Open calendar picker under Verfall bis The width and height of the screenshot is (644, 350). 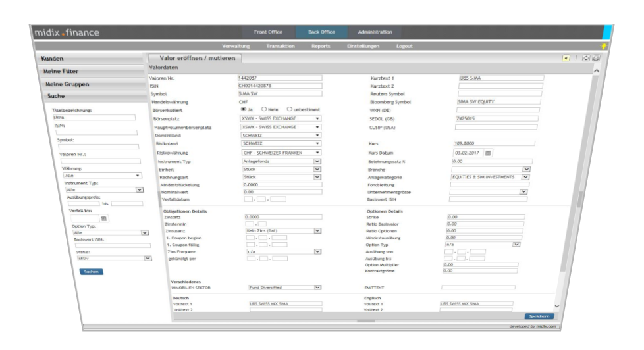tap(104, 218)
